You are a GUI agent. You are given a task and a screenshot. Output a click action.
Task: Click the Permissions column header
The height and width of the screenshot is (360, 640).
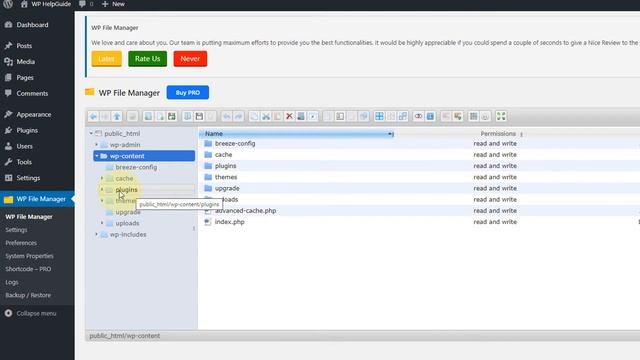click(498, 133)
